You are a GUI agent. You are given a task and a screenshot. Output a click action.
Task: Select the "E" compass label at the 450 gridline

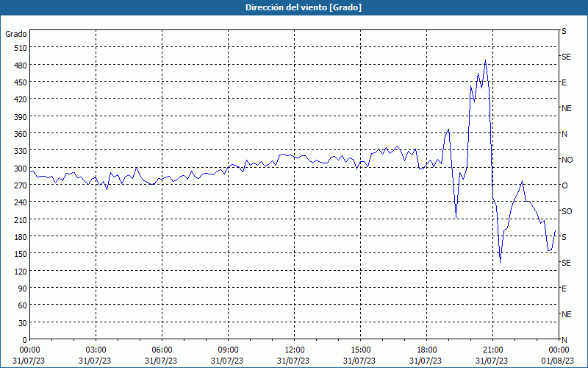coord(564,82)
